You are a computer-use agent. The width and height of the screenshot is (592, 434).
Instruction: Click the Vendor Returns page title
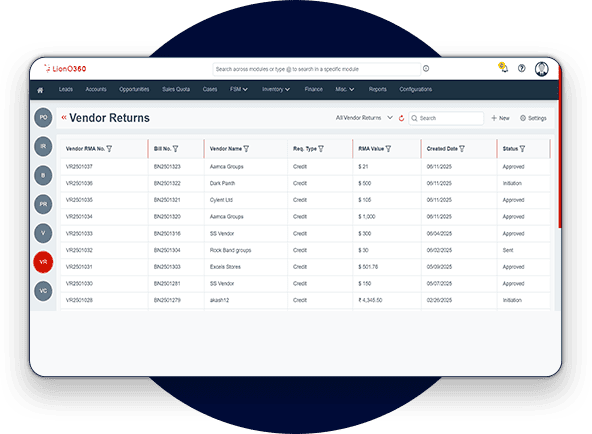point(109,118)
